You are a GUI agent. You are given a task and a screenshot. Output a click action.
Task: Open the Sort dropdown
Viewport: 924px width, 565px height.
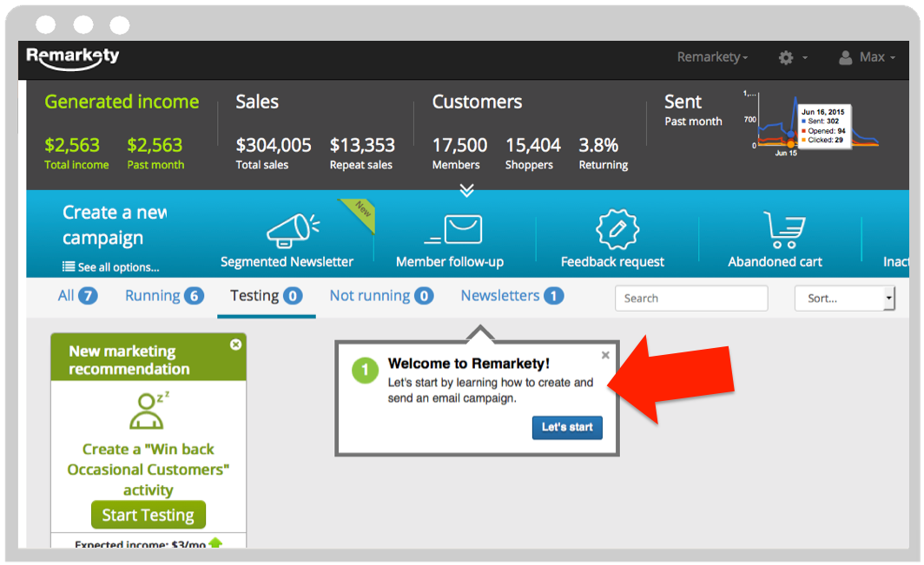844,298
